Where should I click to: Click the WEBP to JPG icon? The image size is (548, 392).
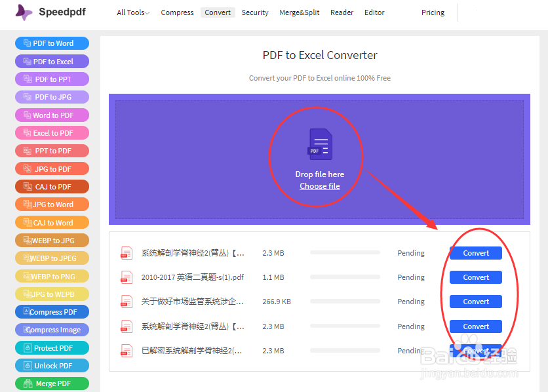click(28, 240)
